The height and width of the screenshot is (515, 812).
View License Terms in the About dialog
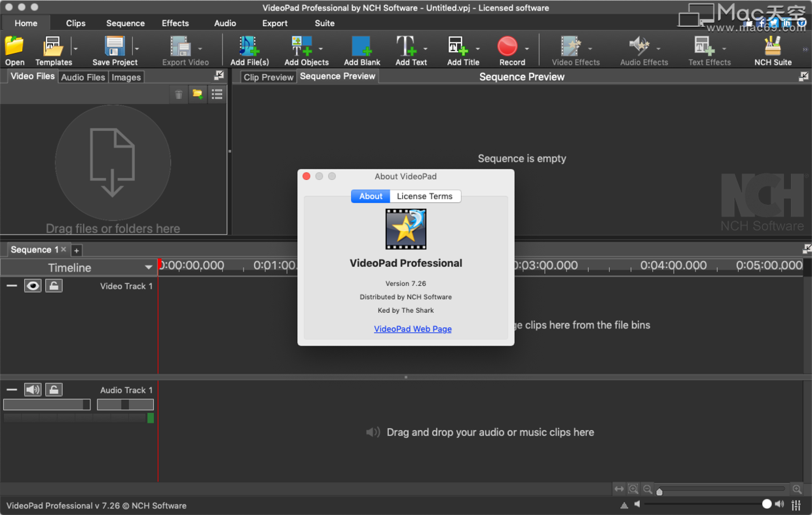425,196
